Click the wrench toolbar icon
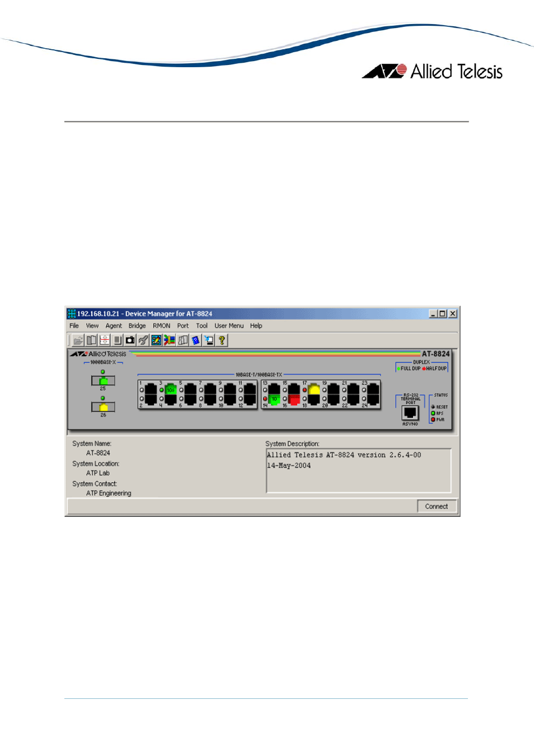 [x=143, y=340]
